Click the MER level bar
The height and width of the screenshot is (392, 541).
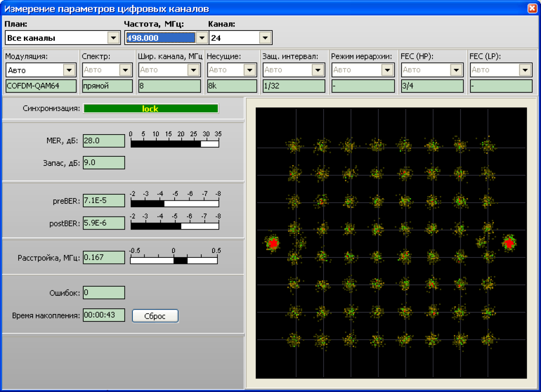click(175, 144)
